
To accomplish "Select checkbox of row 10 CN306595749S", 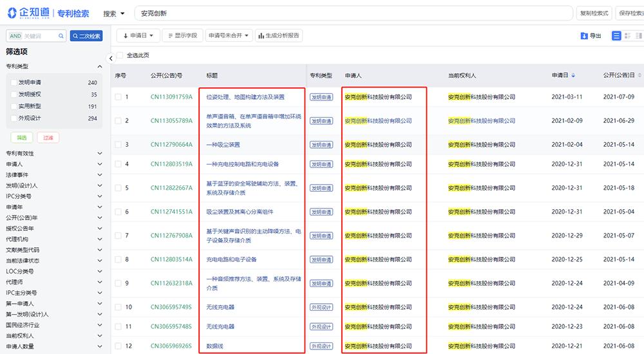I will [118, 307].
